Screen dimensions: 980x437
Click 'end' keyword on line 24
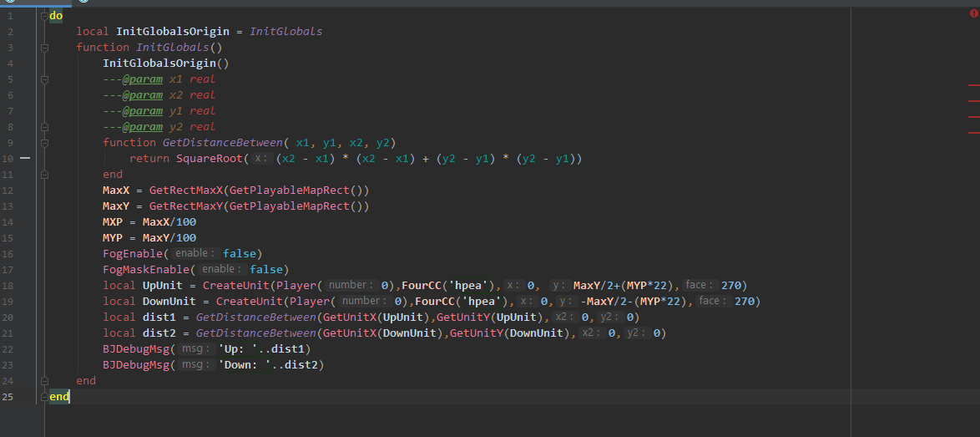point(86,381)
